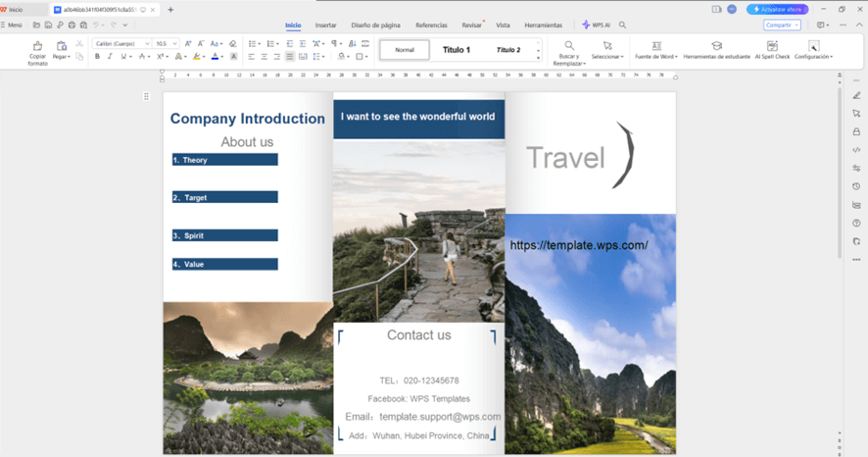Click the WPS AI button

(597, 25)
